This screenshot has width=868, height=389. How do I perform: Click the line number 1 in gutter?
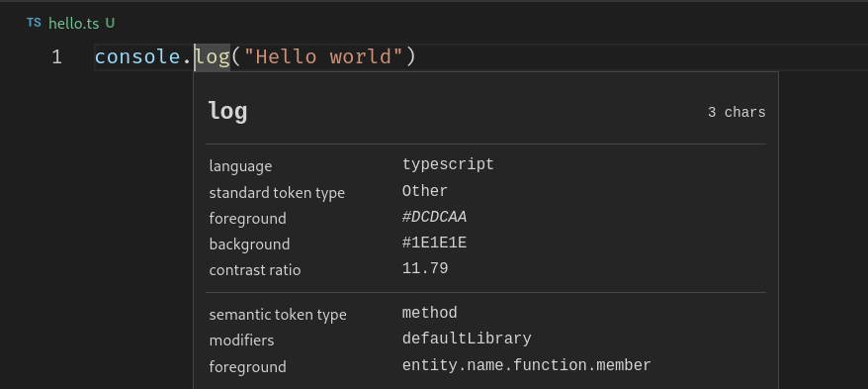point(56,57)
